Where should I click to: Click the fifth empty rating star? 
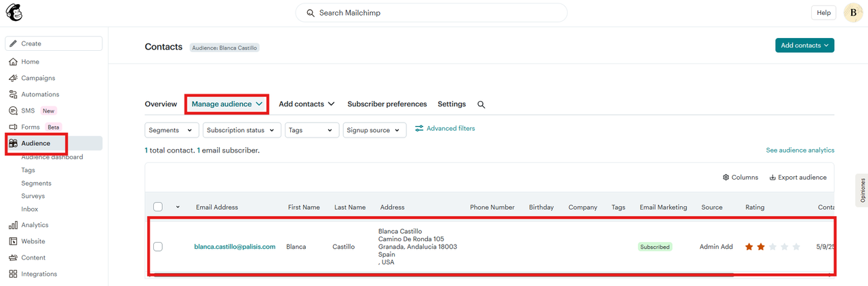[796, 247]
